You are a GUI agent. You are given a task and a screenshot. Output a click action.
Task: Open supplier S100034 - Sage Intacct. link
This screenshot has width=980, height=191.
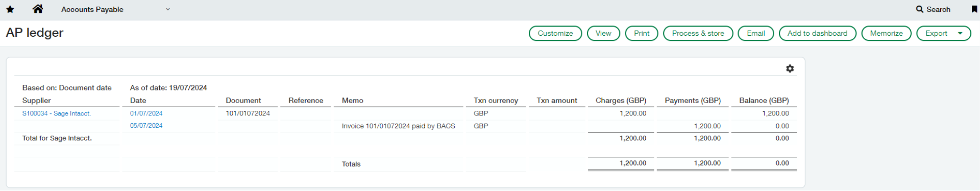click(57, 113)
